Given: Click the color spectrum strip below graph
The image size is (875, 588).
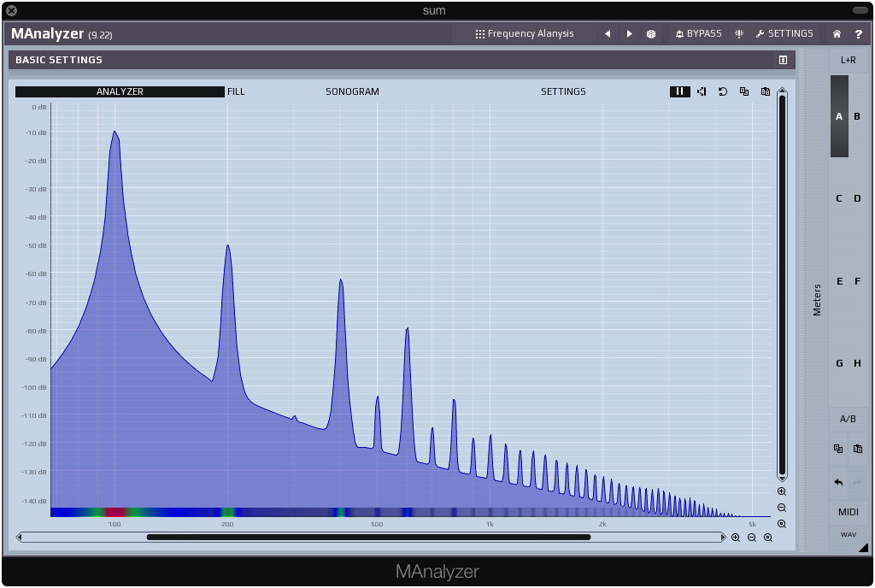Looking at the screenshot, I should click(x=410, y=512).
